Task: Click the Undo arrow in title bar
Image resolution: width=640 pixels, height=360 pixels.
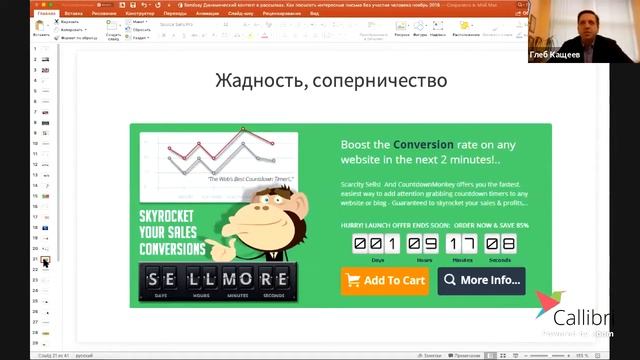Action: [144, 5]
